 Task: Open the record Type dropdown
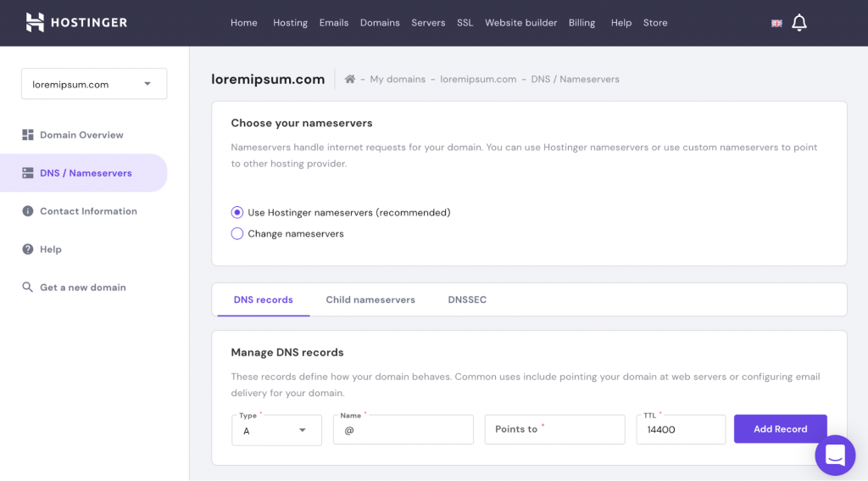click(276, 430)
